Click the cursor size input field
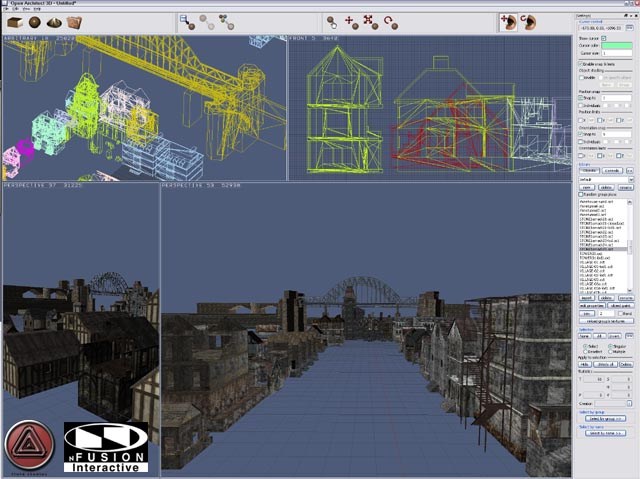 (617, 53)
